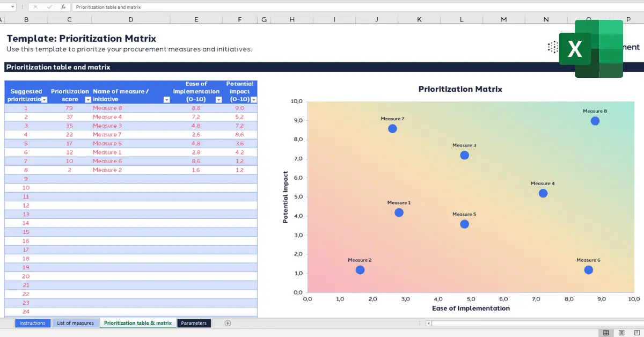Switch to the Instructions sheet tab
The width and height of the screenshot is (644, 337).
33,323
